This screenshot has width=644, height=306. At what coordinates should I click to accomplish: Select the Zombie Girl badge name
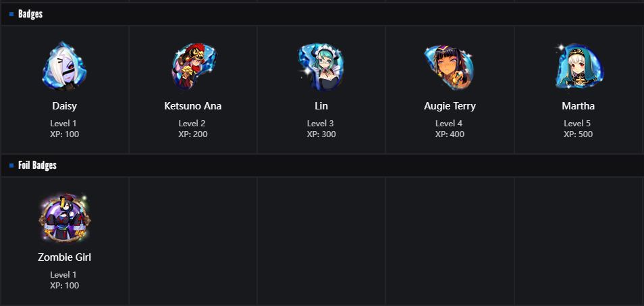64,257
